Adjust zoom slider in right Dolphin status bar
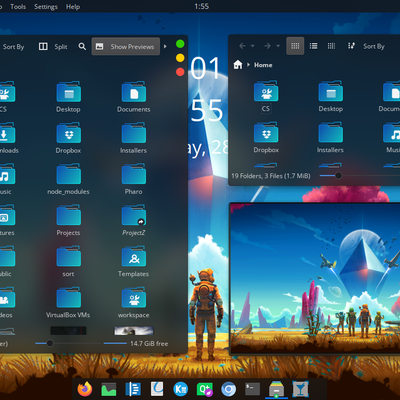 [338, 175]
